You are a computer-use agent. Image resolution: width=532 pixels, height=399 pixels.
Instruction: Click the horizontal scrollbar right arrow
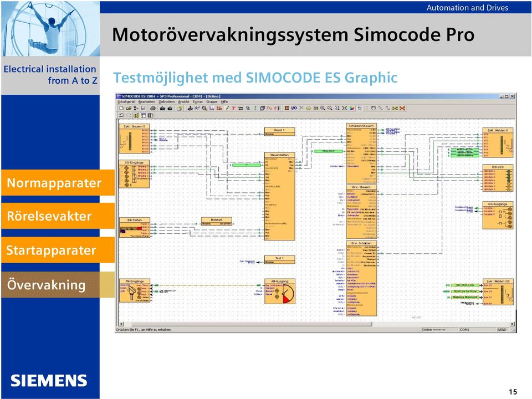pyautogui.click(x=512, y=324)
